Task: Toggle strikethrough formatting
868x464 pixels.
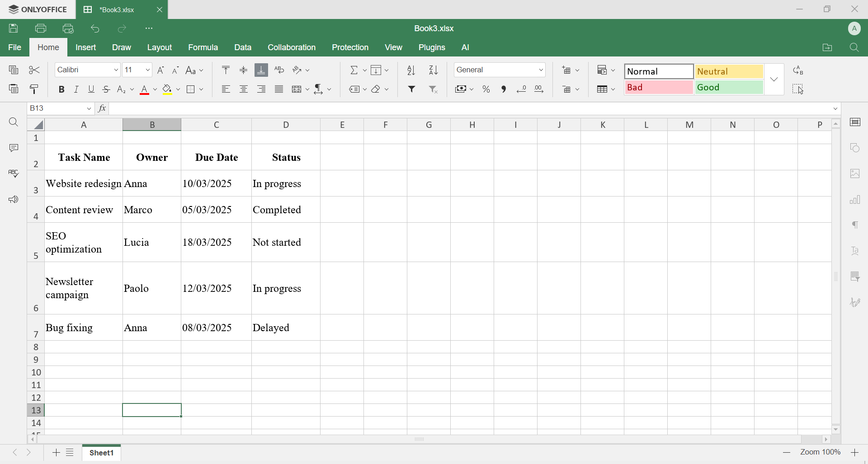Action: (106, 89)
